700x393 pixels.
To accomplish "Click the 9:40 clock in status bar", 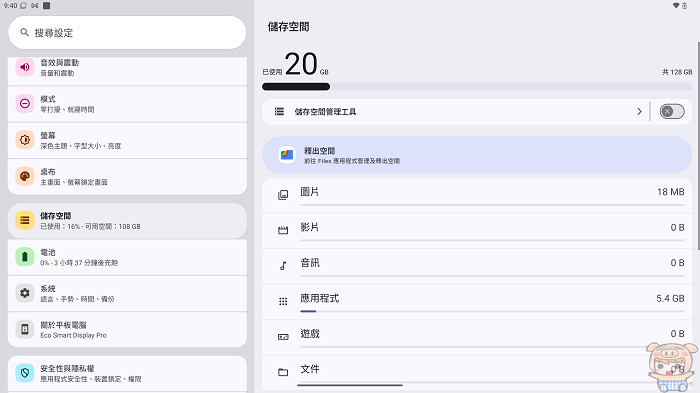I will click(10, 6).
